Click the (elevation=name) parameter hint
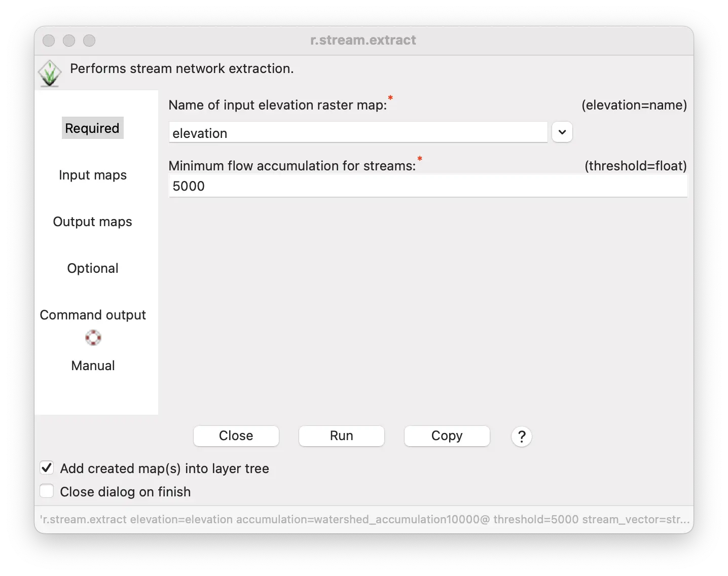Image resolution: width=728 pixels, height=576 pixels. [634, 105]
